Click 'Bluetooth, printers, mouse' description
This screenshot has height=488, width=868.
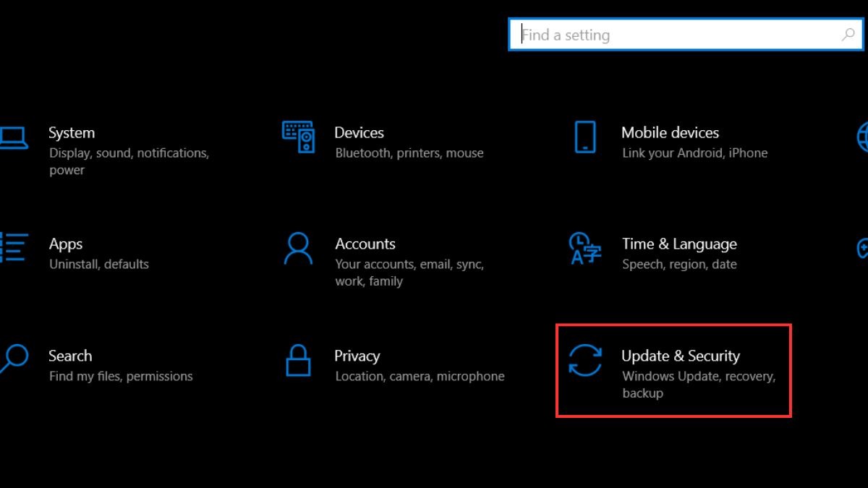(x=409, y=153)
